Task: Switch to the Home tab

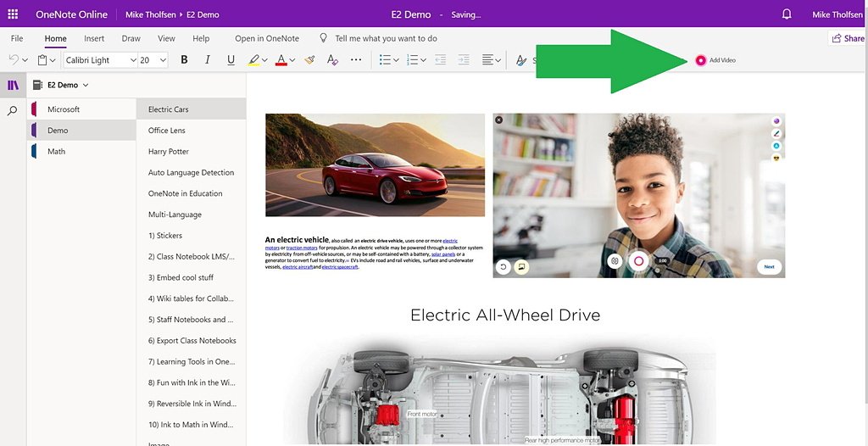Action: click(x=55, y=38)
